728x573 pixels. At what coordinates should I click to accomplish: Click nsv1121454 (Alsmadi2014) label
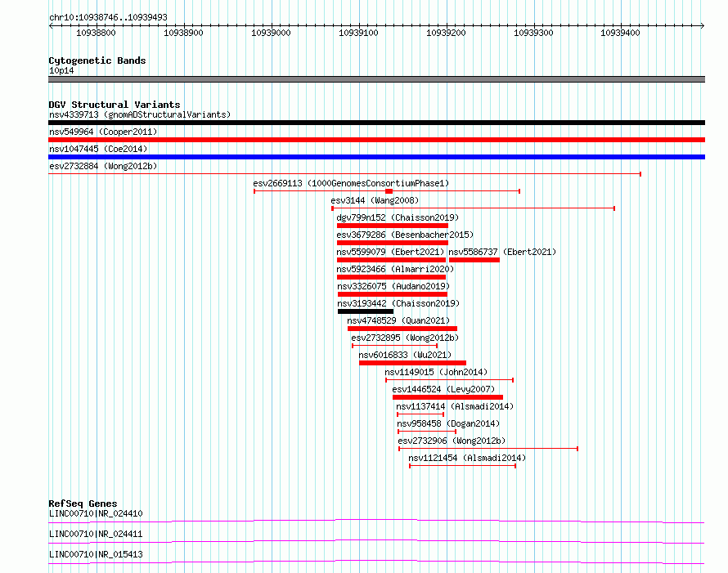point(467,458)
